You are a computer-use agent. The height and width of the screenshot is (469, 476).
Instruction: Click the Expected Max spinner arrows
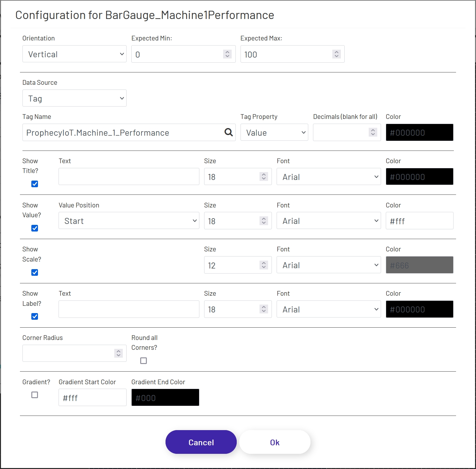(x=336, y=54)
